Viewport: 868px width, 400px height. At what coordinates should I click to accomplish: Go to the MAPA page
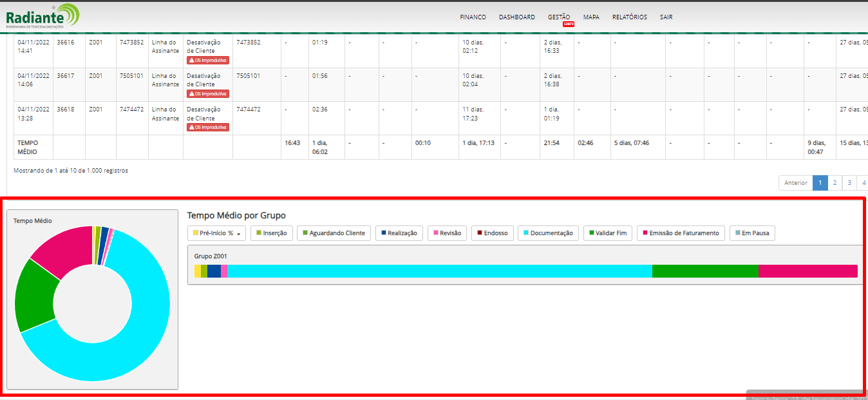click(591, 17)
